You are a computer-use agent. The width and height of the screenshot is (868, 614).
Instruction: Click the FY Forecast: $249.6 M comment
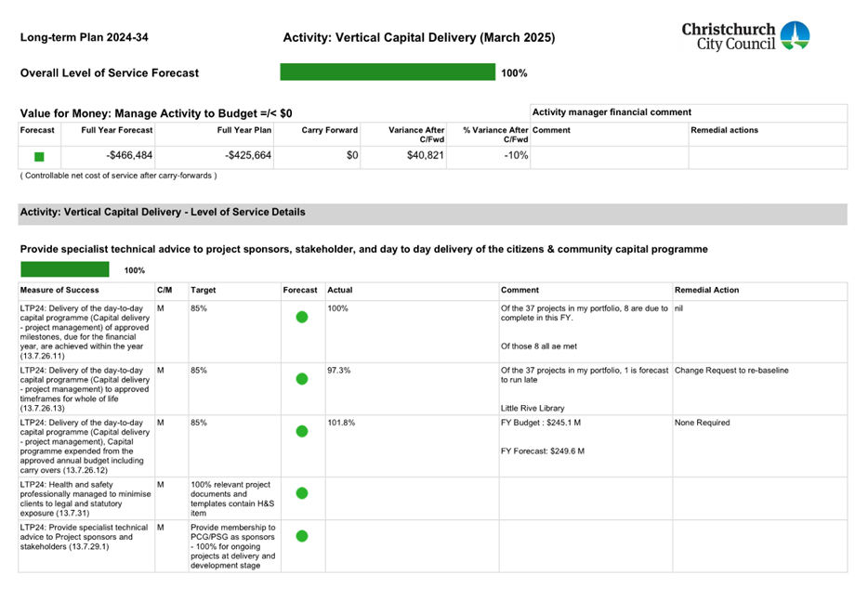click(x=543, y=451)
